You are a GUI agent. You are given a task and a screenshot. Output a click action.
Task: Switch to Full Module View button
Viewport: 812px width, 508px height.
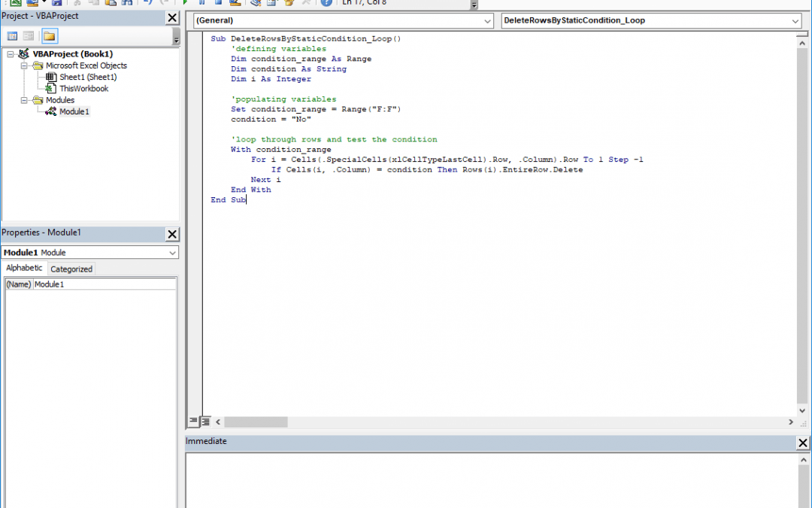(x=205, y=421)
